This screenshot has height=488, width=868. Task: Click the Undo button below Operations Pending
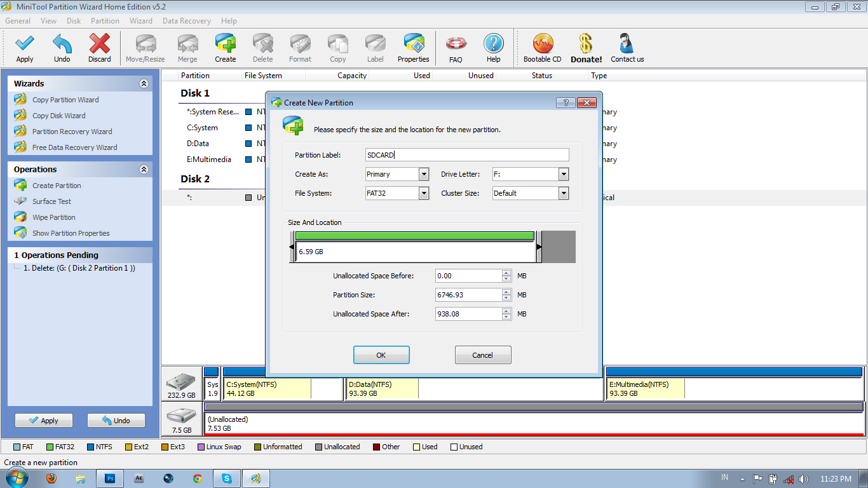coord(116,421)
